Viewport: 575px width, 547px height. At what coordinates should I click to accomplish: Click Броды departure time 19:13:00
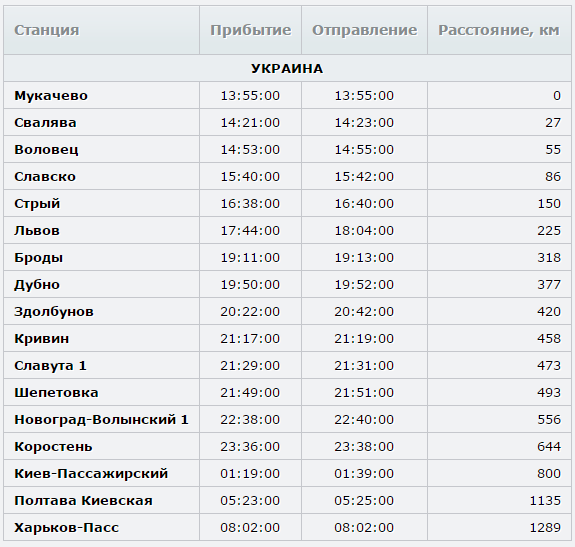pyautogui.click(x=364, y=258)
